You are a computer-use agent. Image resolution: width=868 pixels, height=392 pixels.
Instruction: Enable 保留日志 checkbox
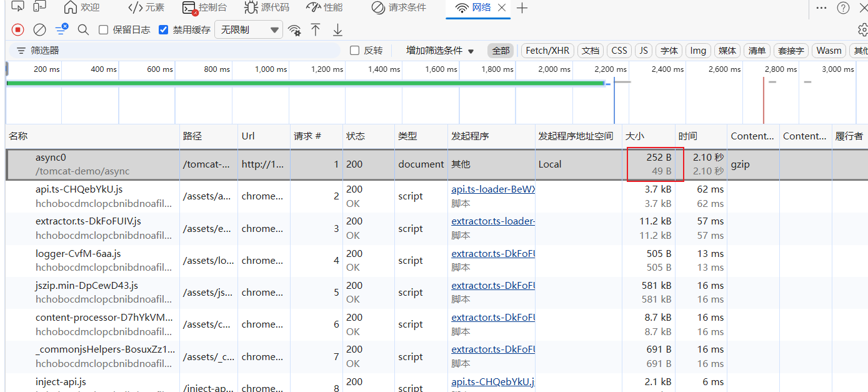point(104,29)
